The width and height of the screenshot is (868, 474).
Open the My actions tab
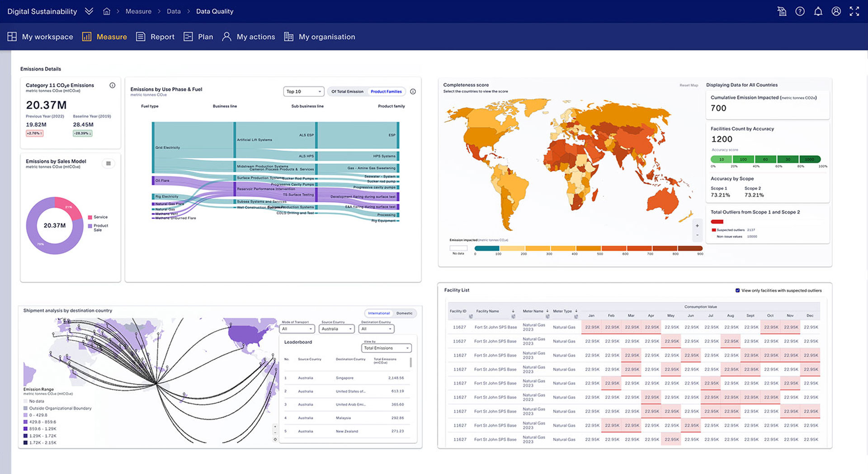248,37
